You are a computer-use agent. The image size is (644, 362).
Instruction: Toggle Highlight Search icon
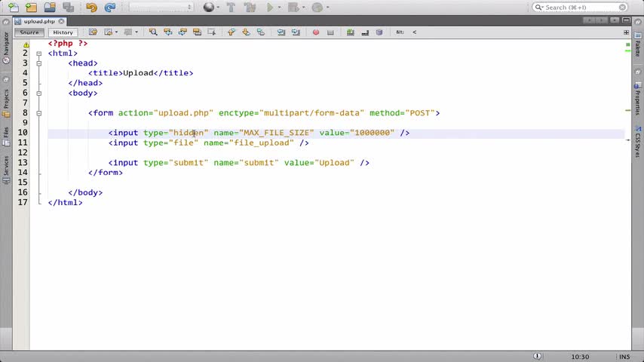pyautogui.click(x=197, y=32)
